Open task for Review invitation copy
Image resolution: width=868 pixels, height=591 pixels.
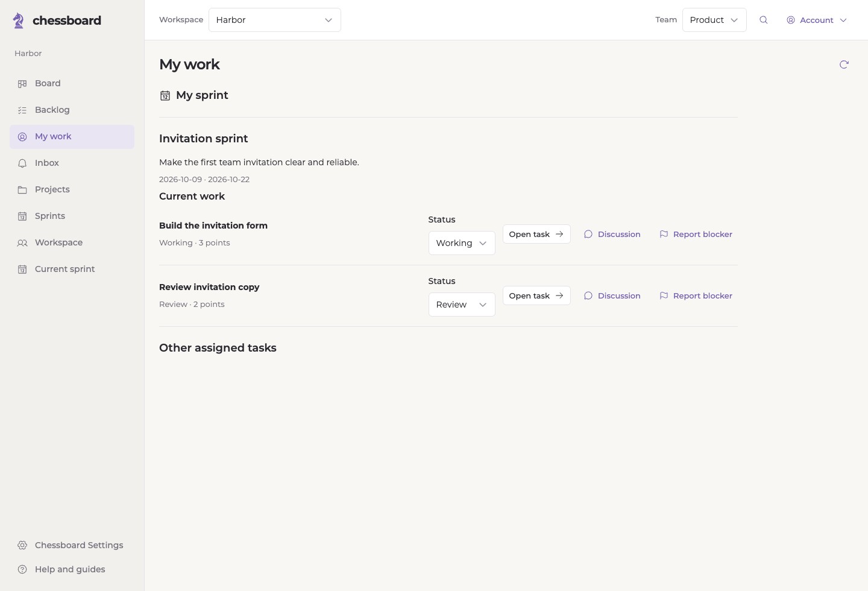536,295
